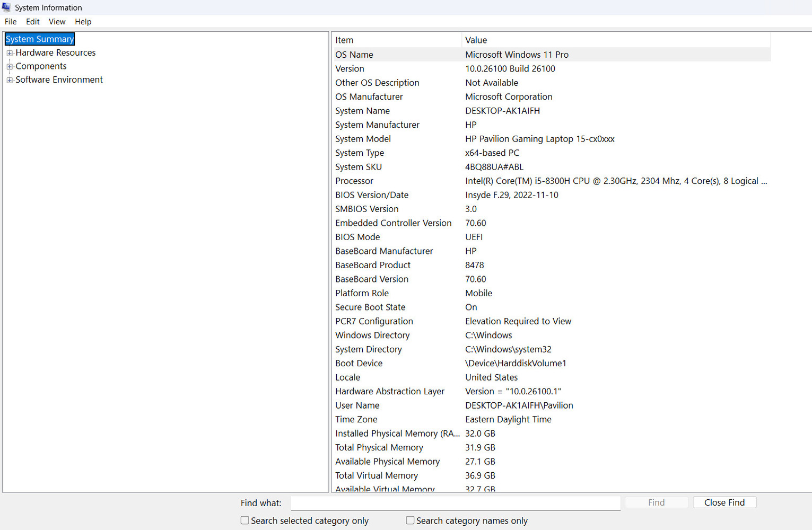Select the OS Manufacturer row

click(552, 96)
